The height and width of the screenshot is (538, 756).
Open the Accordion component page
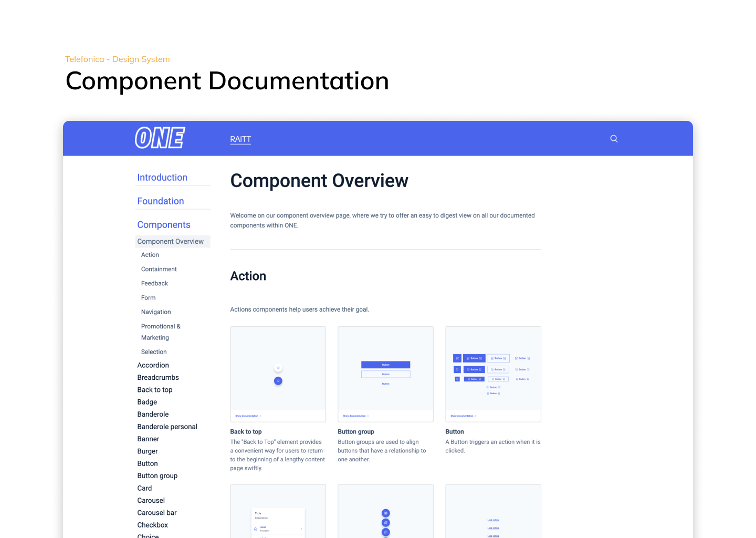pos(153,365)
